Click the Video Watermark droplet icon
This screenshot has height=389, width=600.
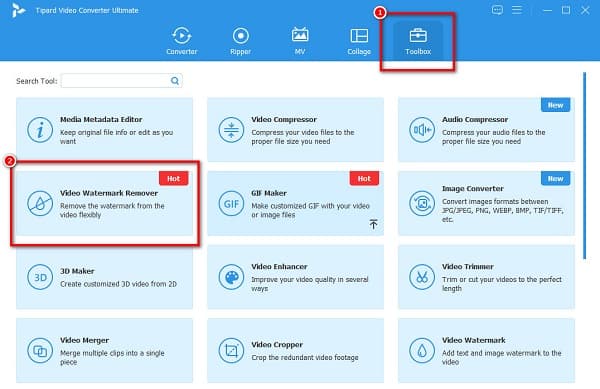[422, 350]
